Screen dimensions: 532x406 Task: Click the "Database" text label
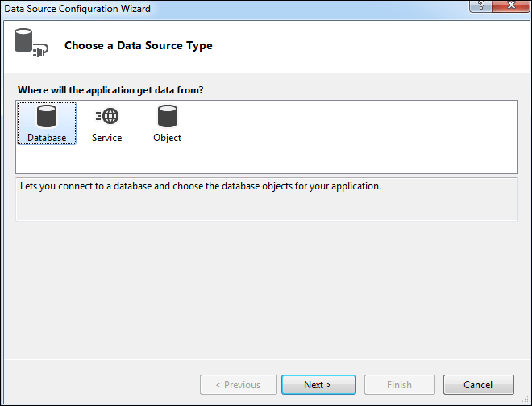(x=47, y=138)
